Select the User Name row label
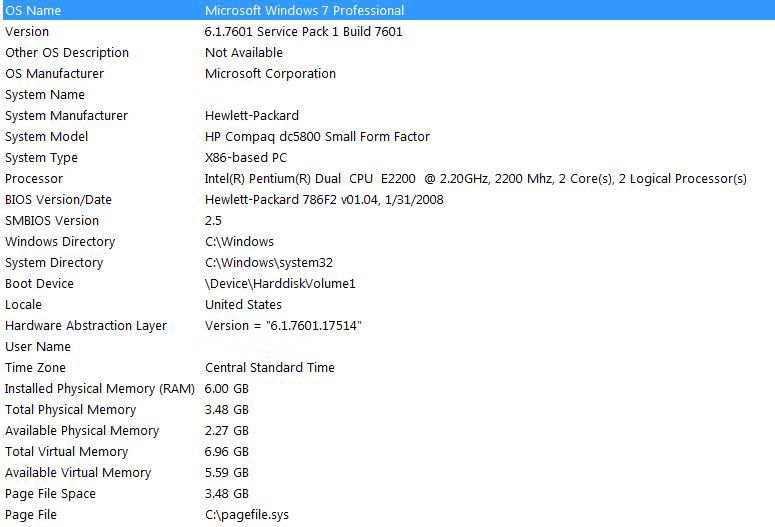Viewport: 775px width, 527px height. pos(38,347)
